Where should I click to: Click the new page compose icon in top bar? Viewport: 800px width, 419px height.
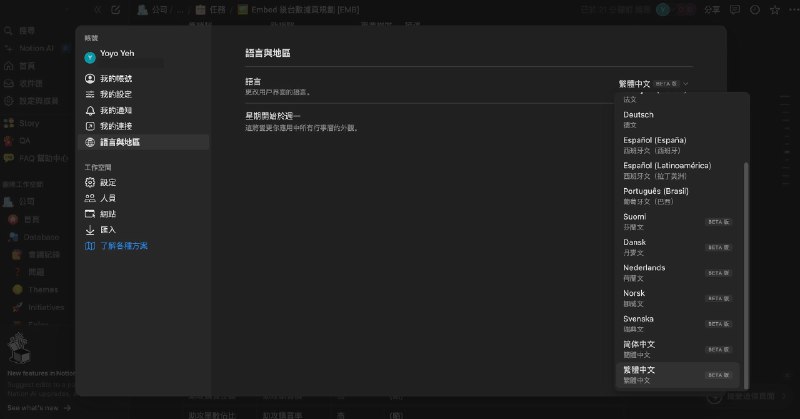coord(115,10)
